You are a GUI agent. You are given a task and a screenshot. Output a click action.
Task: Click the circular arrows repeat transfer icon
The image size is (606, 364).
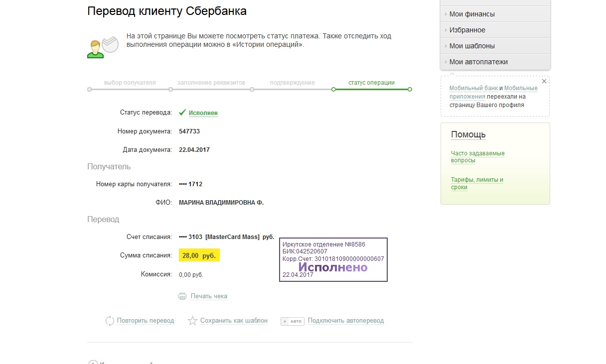tap(110, 321)
